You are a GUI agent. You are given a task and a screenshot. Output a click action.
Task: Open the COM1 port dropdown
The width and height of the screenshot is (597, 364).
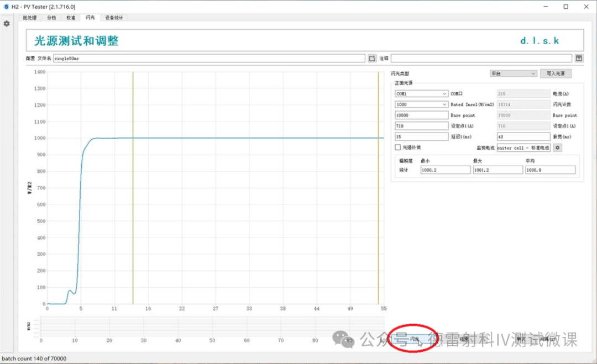pos(421,94)
